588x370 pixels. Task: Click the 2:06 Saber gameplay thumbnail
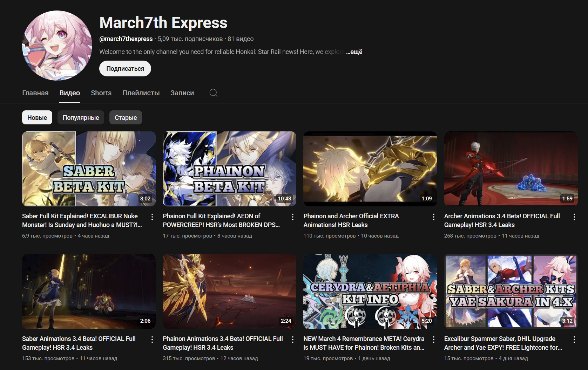pyautogui.click(x=89, y=292)
